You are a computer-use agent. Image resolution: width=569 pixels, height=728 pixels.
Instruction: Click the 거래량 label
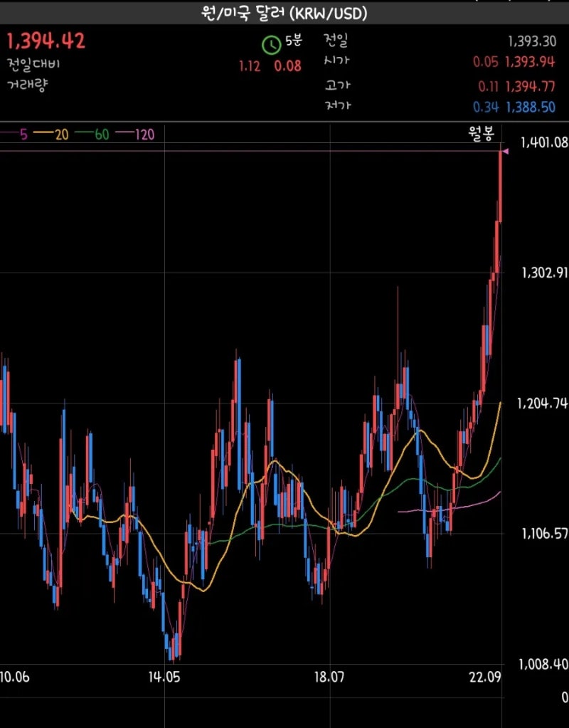[27, 85]
